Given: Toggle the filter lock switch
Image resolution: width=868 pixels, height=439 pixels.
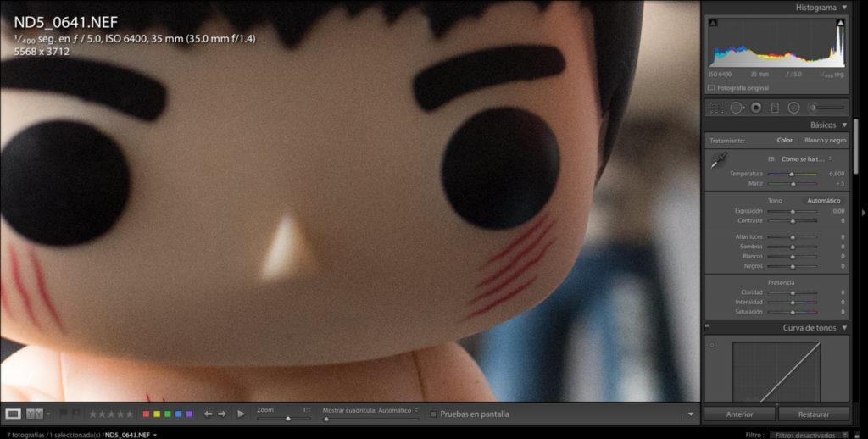Looking at the screenshot, I should [856, 436].
